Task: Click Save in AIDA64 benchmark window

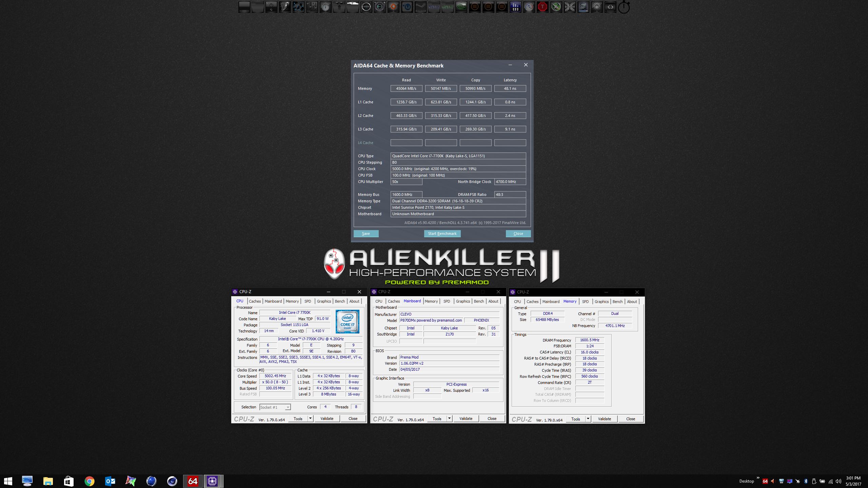Action: (366, 233)
